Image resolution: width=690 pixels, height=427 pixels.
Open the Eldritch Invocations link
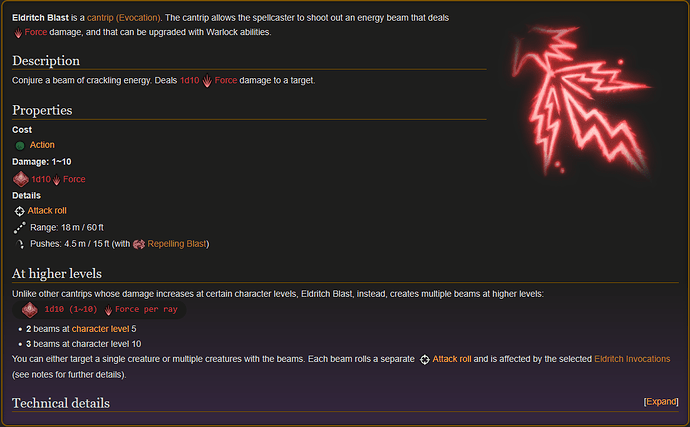[x=632, y=359]
